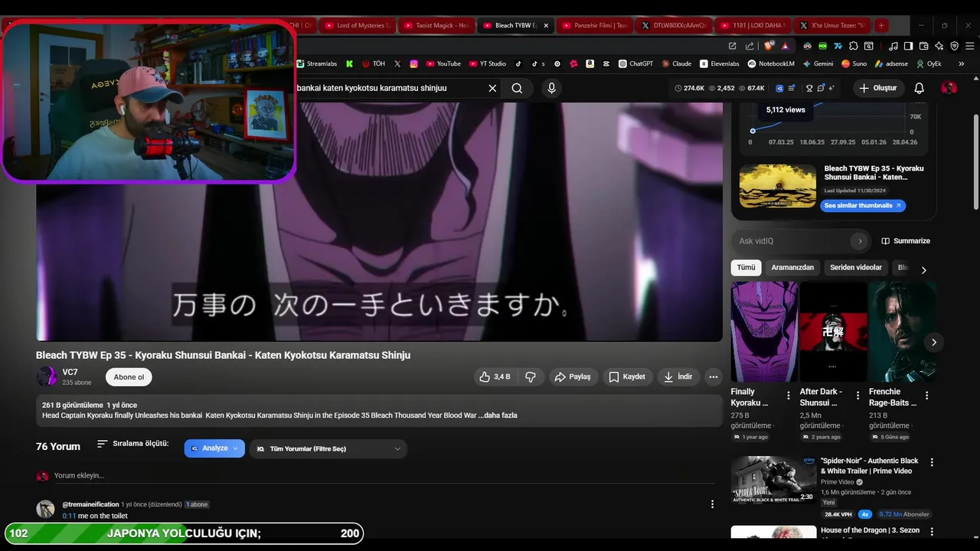Open Claude bookmark
This screenshot has height=551, width=980.
click(677, 64)
